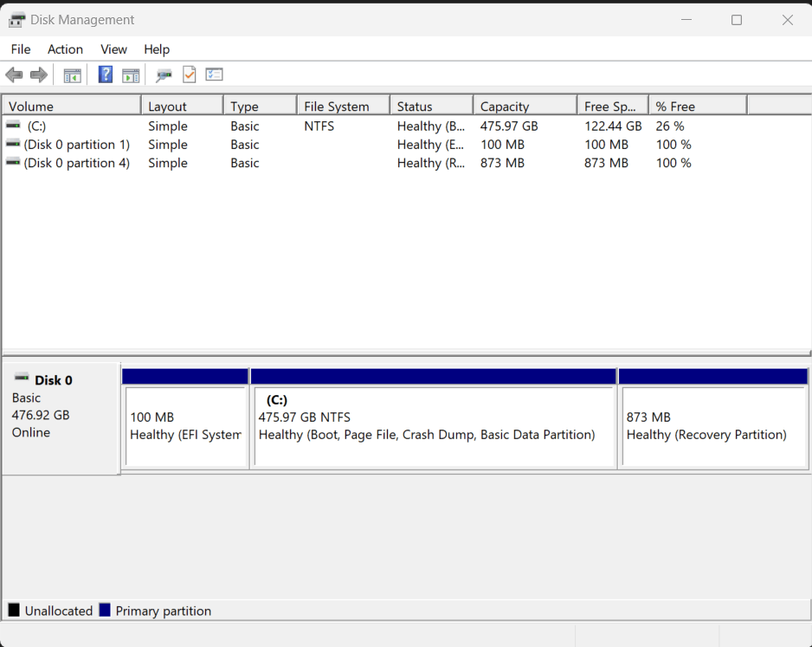Open the Action menu

tap(65, 49)
